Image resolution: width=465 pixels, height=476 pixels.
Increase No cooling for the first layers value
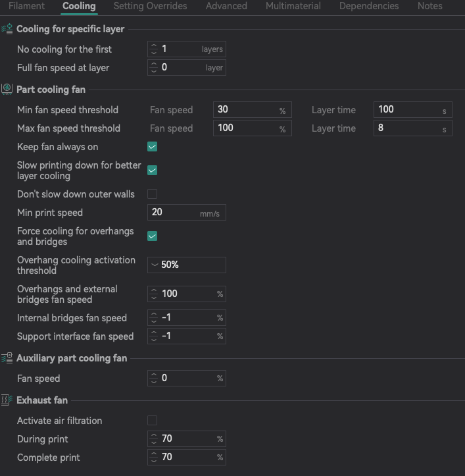click(x=154, y=46)
